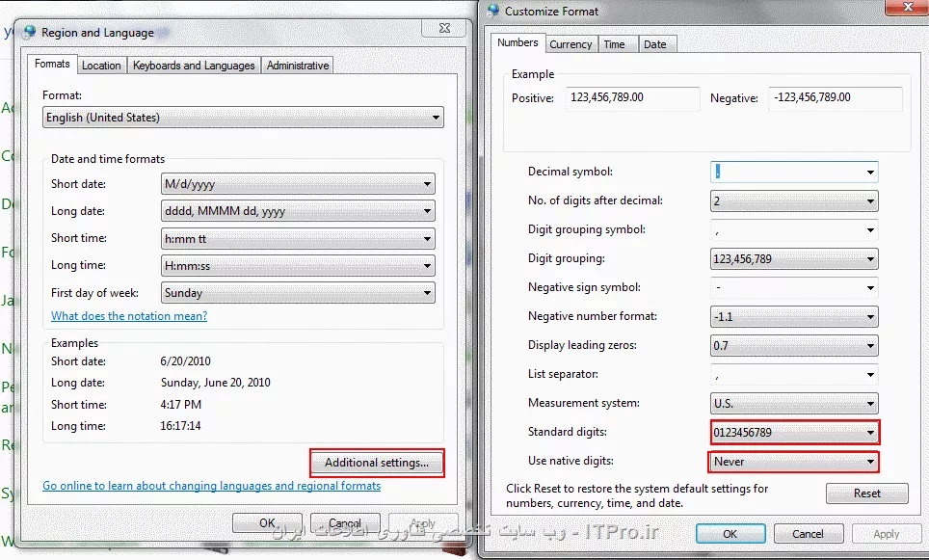
Task: Click globe icon in Customize Format title bar
Action: tap(493, 10)
